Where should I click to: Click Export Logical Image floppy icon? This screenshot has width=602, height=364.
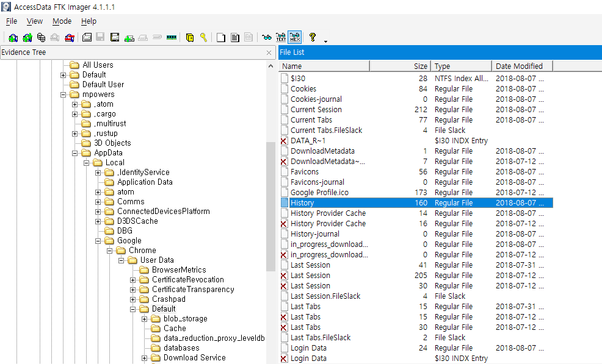(x=115, y=37)
